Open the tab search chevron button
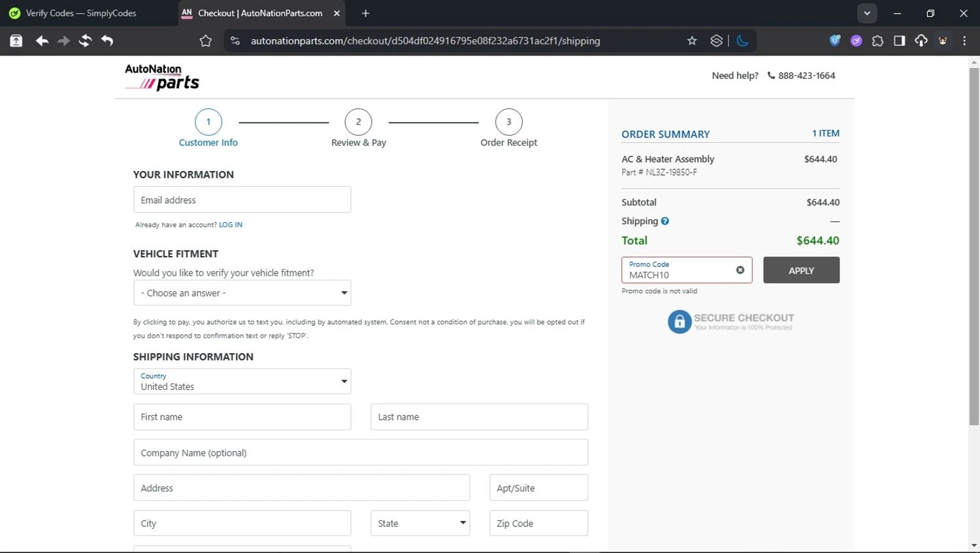Image resolution: width=980 pixels, height=553 pixels. click(867, 13)
